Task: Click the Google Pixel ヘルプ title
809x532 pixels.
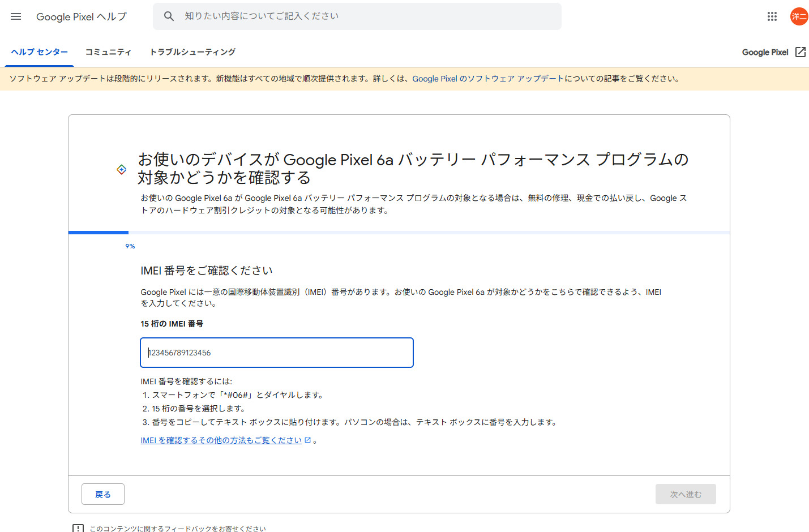Action: point(82,17)
